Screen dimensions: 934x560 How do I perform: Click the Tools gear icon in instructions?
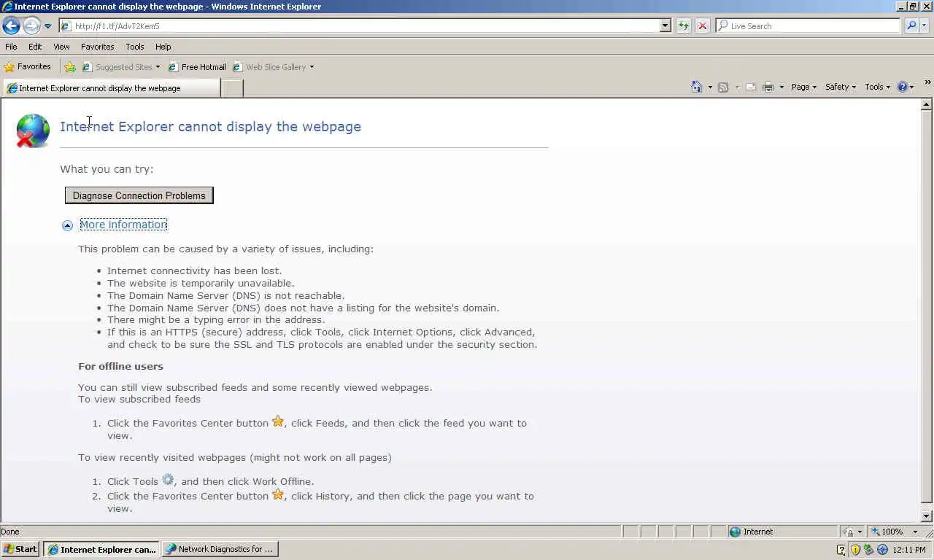point(168,480)
